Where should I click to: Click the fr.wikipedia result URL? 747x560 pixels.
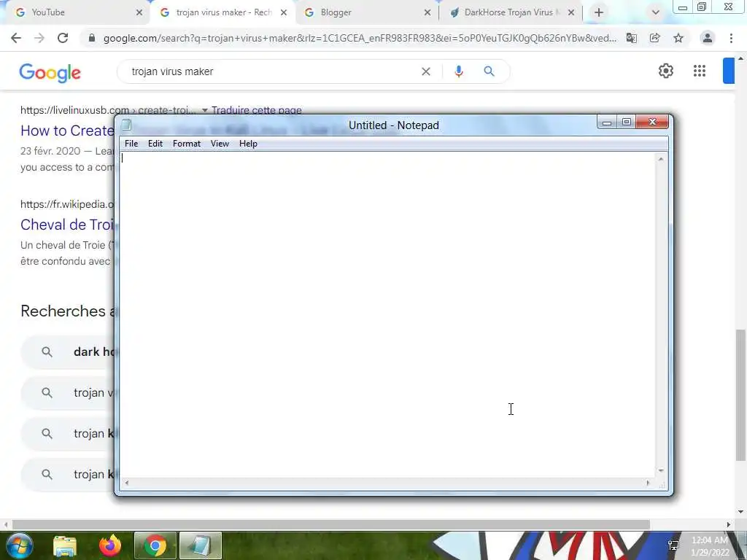[67, 204]
